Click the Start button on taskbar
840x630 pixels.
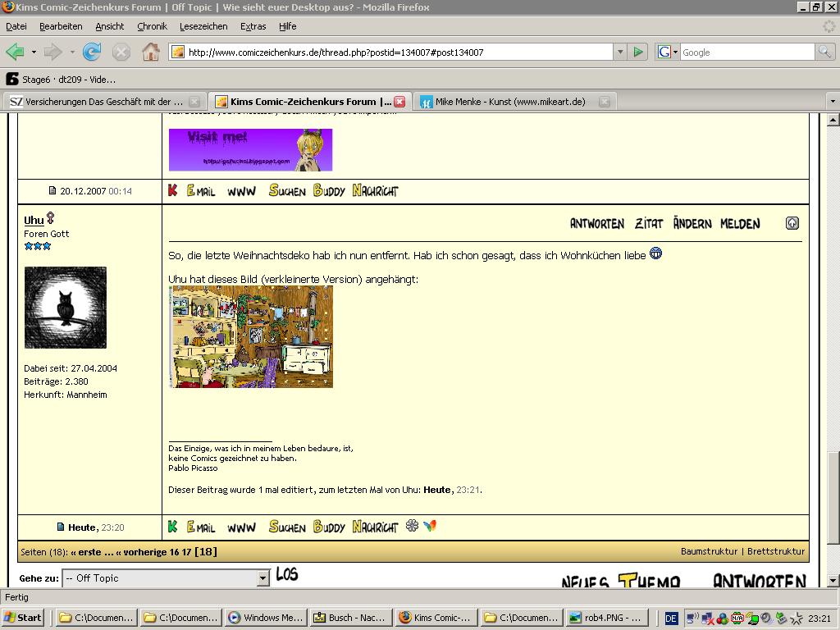(x=23, y=618)
